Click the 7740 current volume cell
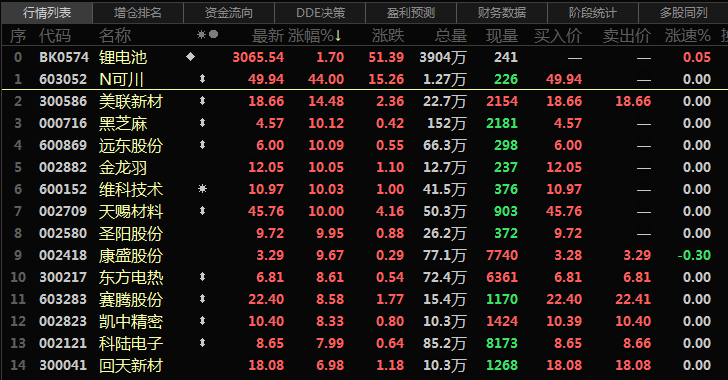Image resolution: width=728 pixels, height=380 pixels. click(x=502, y=255)
